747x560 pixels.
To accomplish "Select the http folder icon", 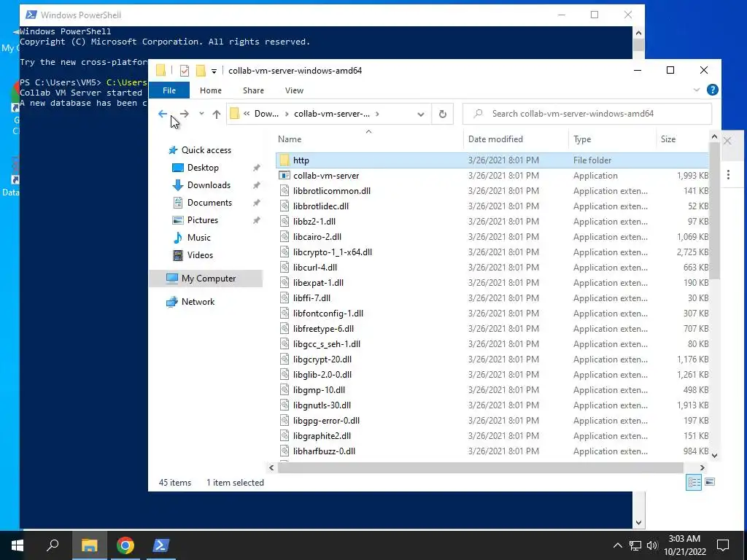I will [285, 160].
